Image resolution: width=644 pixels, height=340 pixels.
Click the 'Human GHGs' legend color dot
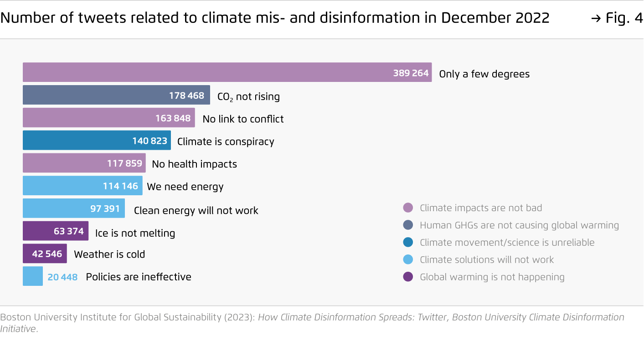coord(408,225)
